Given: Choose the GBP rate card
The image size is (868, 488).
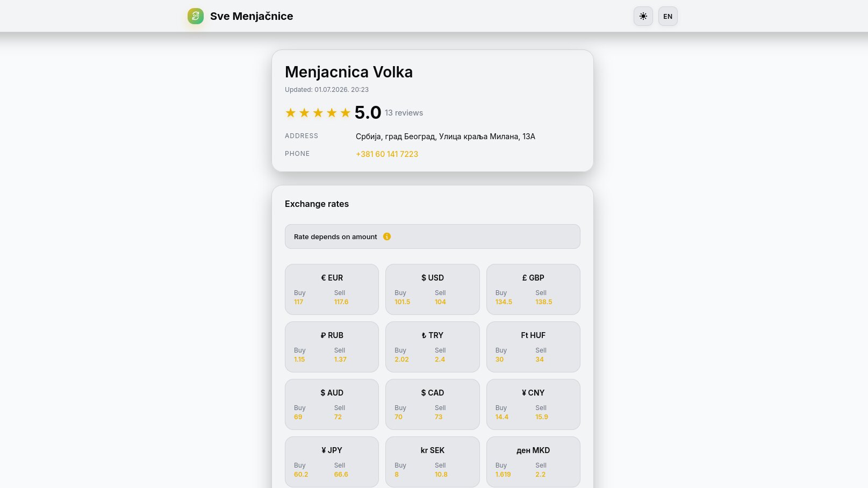Looking at the screenshot, I should tap(533, 289).
